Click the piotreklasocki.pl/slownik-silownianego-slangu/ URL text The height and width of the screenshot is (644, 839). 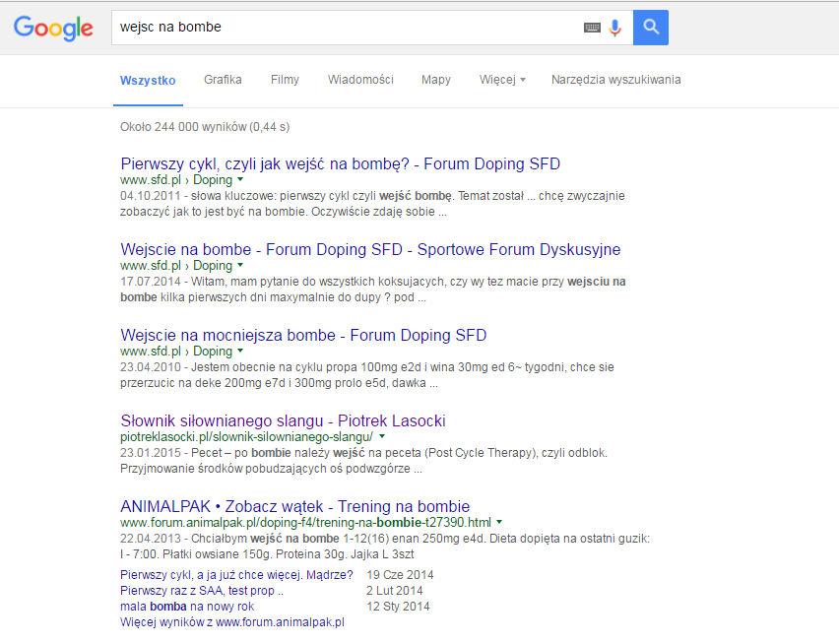tap(246, 437)
